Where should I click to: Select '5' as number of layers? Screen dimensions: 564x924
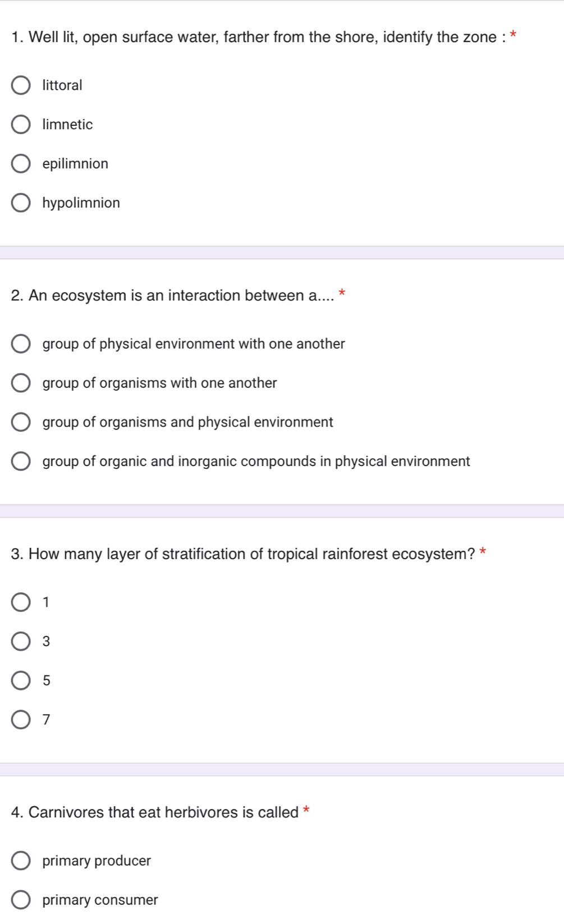pyautogui.click(x=21, y=681)
